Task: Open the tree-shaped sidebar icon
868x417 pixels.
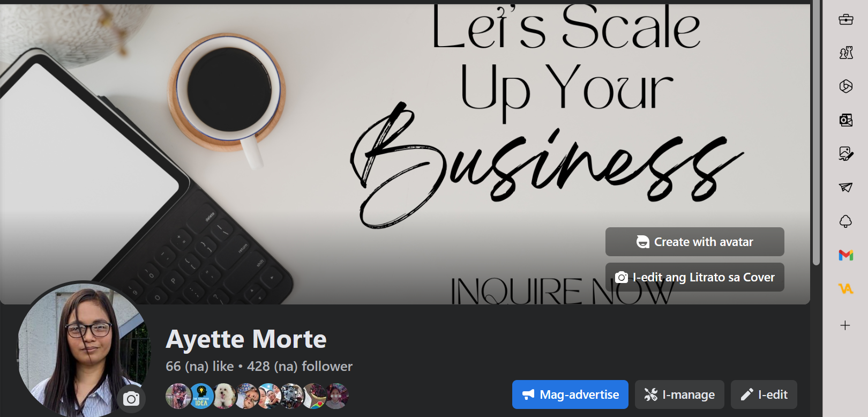Action: [x=845, y=221]
